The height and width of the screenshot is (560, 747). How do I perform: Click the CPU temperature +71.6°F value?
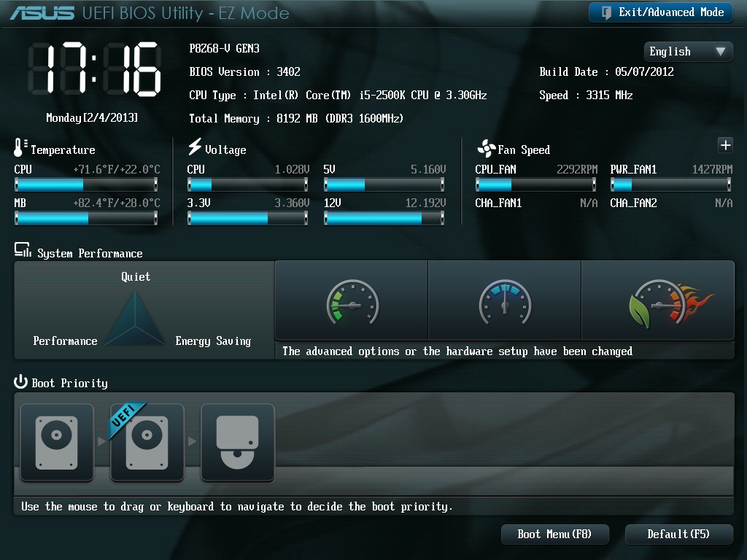pos(117,169)
